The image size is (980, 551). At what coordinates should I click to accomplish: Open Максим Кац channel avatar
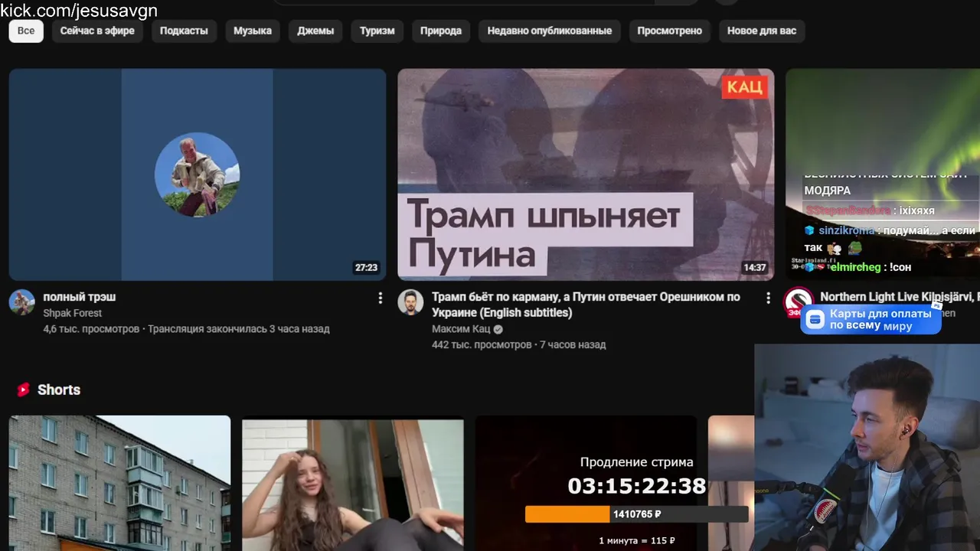(x=410, y=302)
